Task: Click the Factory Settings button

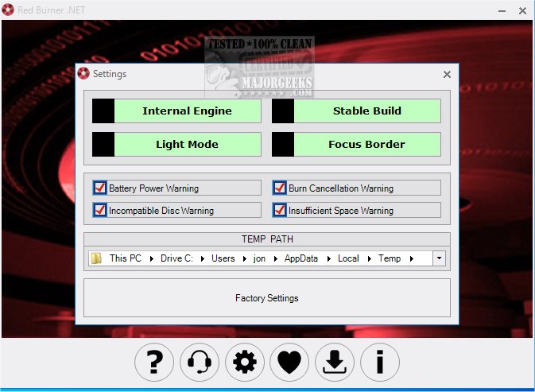Action: pos(267,298)
